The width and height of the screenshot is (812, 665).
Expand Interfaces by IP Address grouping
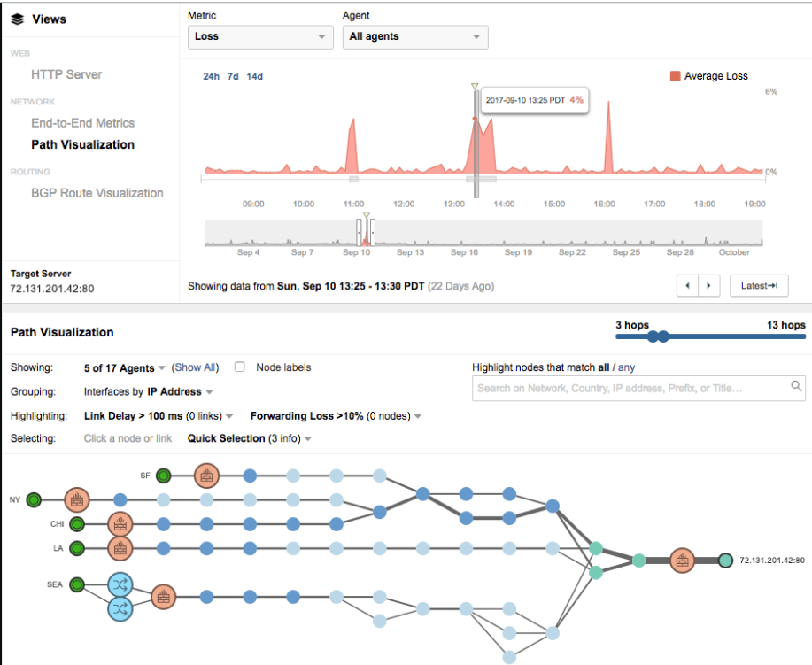(x=148, y=391)
